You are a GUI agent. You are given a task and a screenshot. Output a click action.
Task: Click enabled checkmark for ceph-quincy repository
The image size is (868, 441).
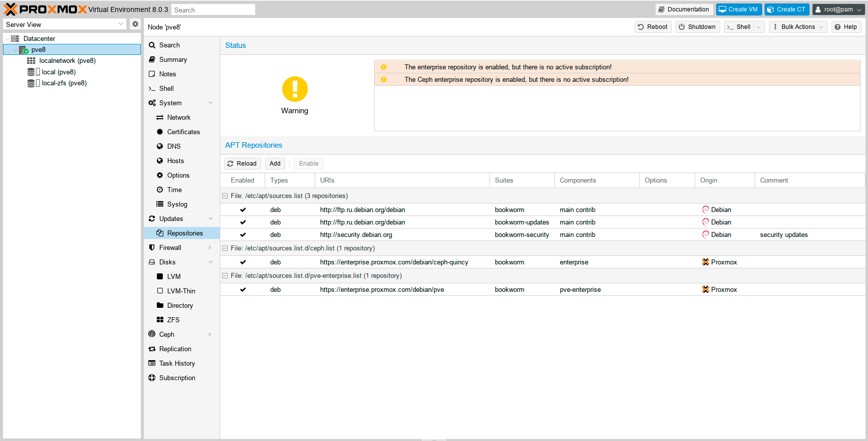tap(243, 262)
